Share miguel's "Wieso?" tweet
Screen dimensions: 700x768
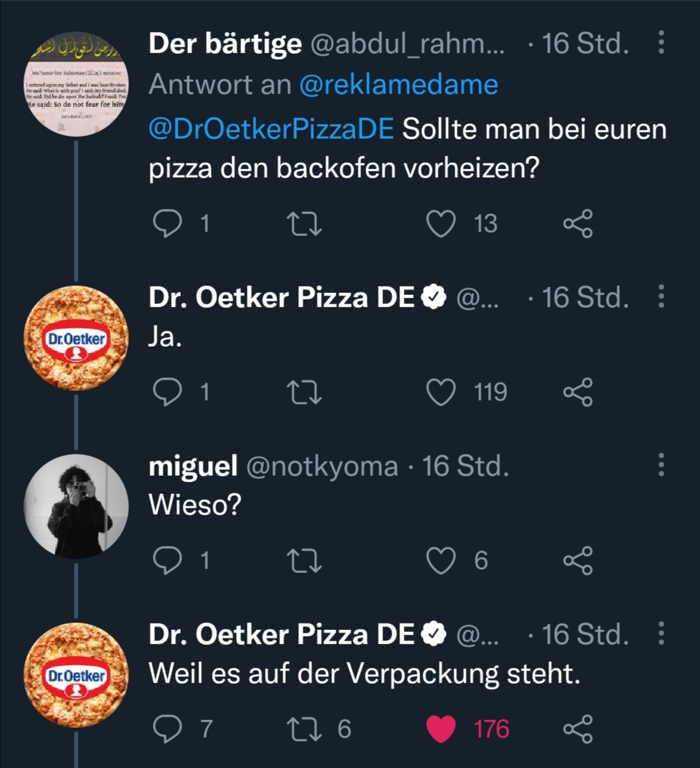[x=577, y=561]
